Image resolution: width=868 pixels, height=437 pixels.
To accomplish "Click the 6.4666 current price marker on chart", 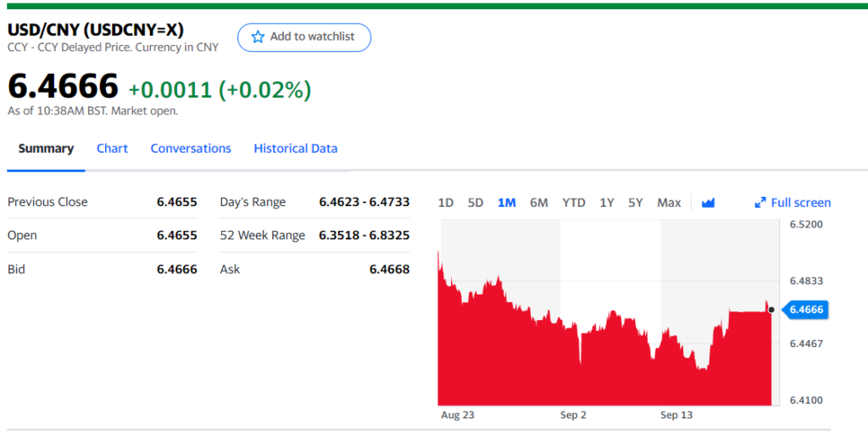I will coord(805,310).
